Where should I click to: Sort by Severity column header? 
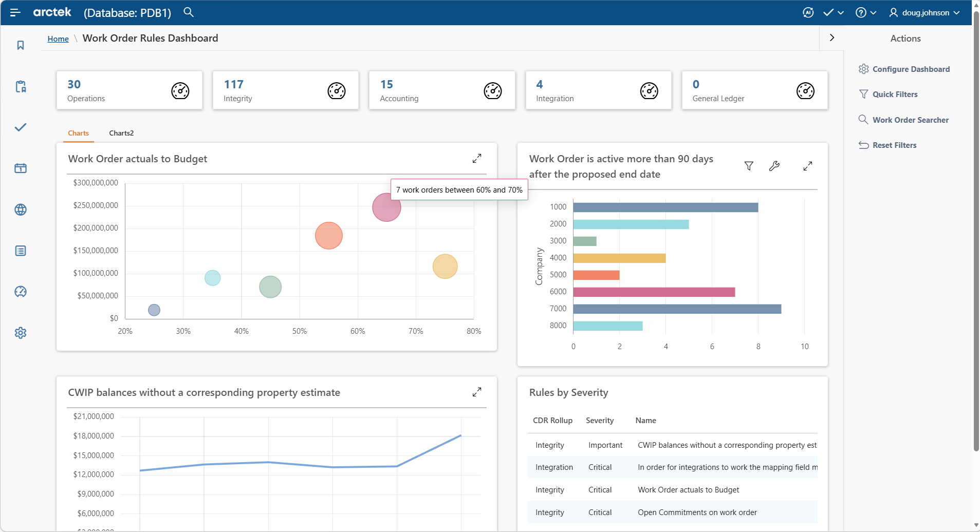pos(600,421)
